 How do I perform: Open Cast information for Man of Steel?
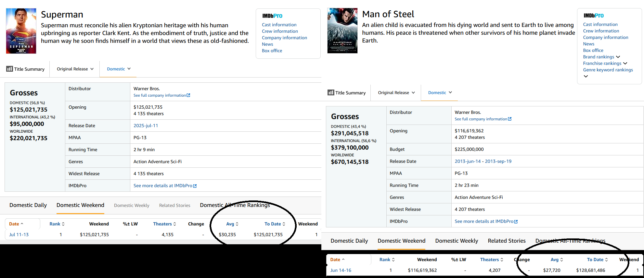(600, 24)
